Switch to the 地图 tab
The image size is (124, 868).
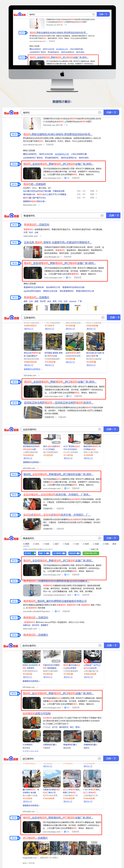[x=96, y=544]
